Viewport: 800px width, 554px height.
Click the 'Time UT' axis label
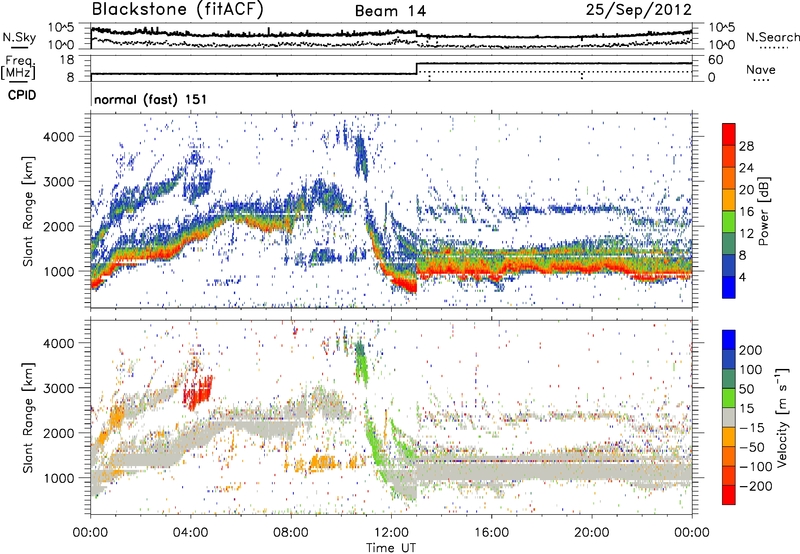click(391, 548)
